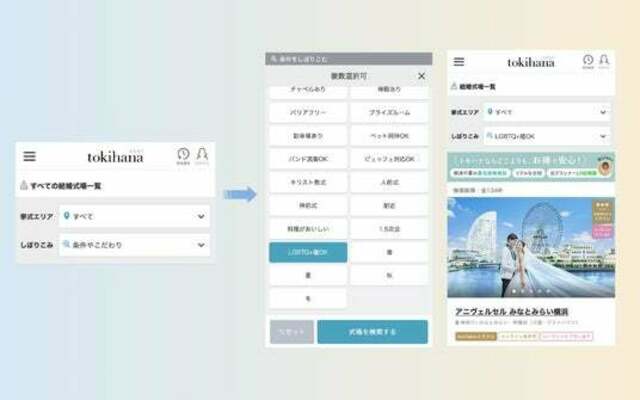The image size is (640, 400).
Task: Tap the tokihana logo in the left panel
Action: point(116,157)
